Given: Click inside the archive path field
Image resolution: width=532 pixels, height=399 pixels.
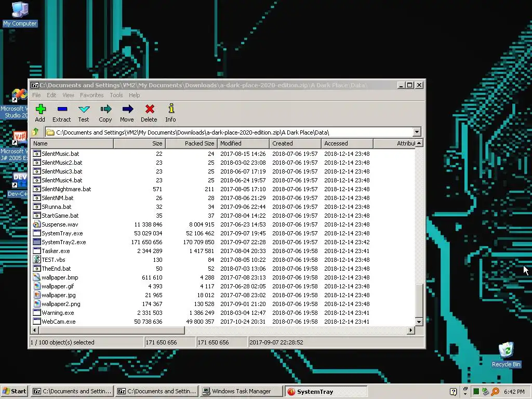Looking at the screenshot, I should (229, 132).
